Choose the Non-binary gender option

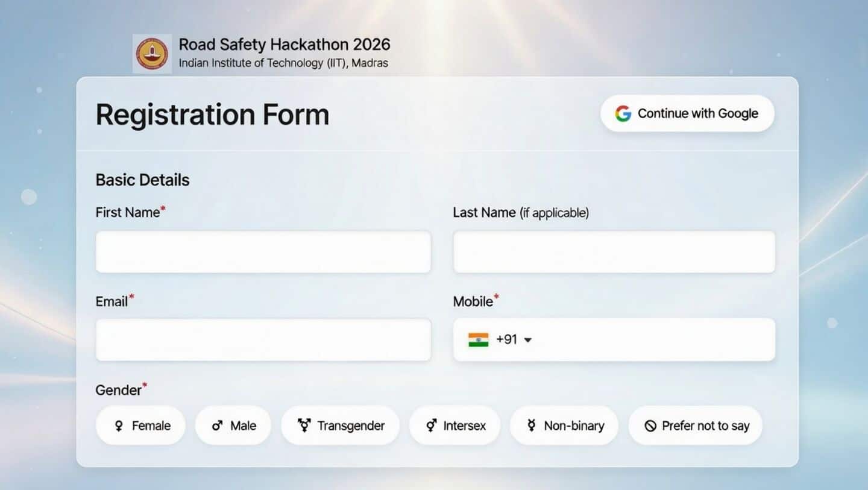click(564, 426)
